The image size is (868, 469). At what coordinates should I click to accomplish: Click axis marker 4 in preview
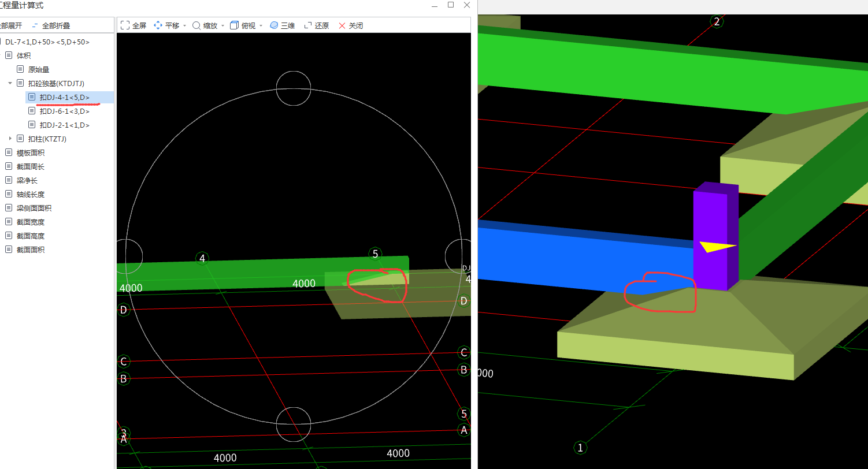(x=202, y=258)
